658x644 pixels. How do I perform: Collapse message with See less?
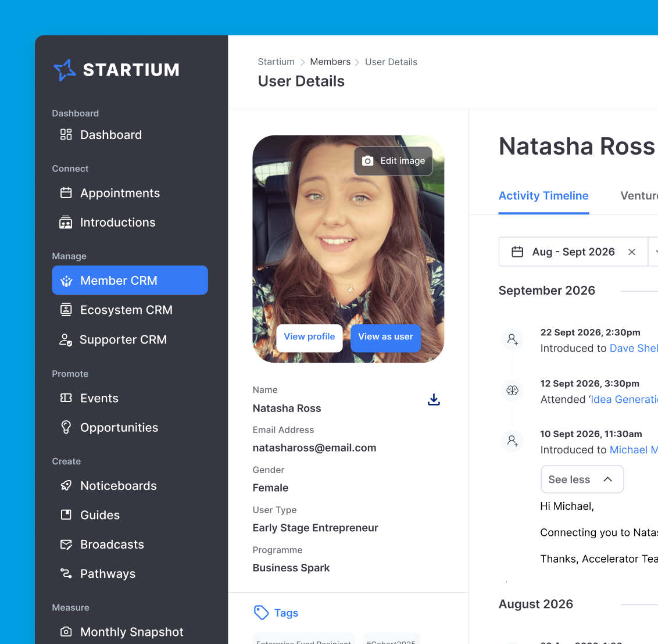pos(582,480)
